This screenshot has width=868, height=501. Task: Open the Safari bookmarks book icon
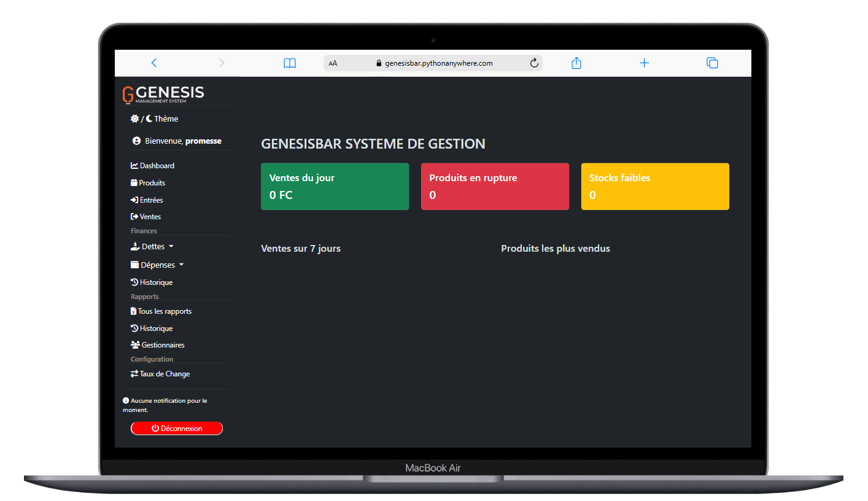(290, 63)
